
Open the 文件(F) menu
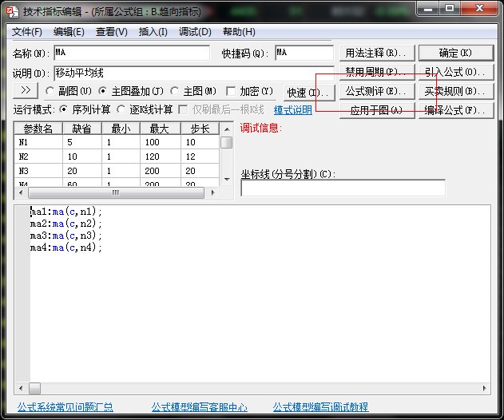click(x=27, y=32)
